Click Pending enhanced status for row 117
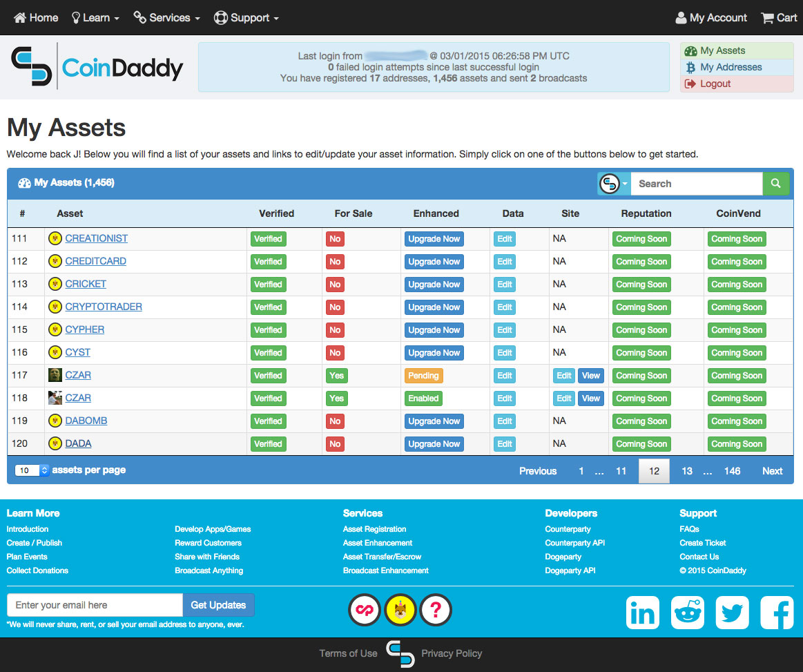Image resolution: width=803 pixels, height=672 pixels. click(x=423, y=376)
